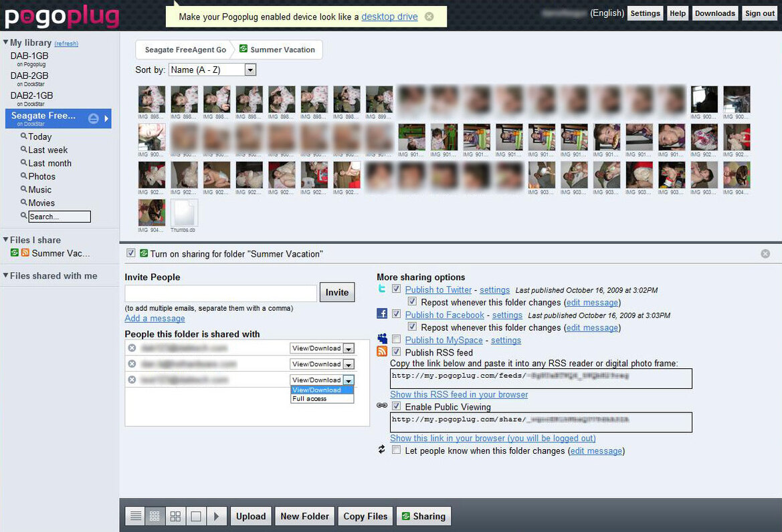Viewport: 782px width, 532px height.
Task: Click the Search field in sidebar
Action: coord(60,217)
